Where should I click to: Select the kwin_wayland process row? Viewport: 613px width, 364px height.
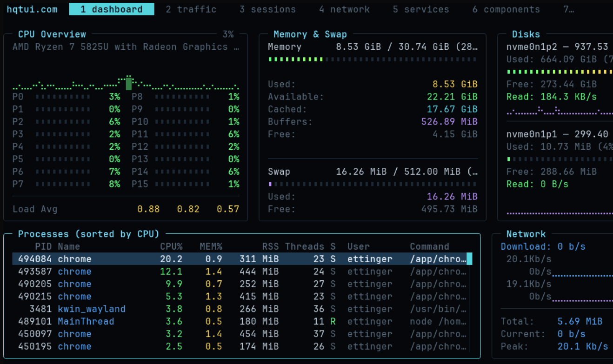pos(240,309)
